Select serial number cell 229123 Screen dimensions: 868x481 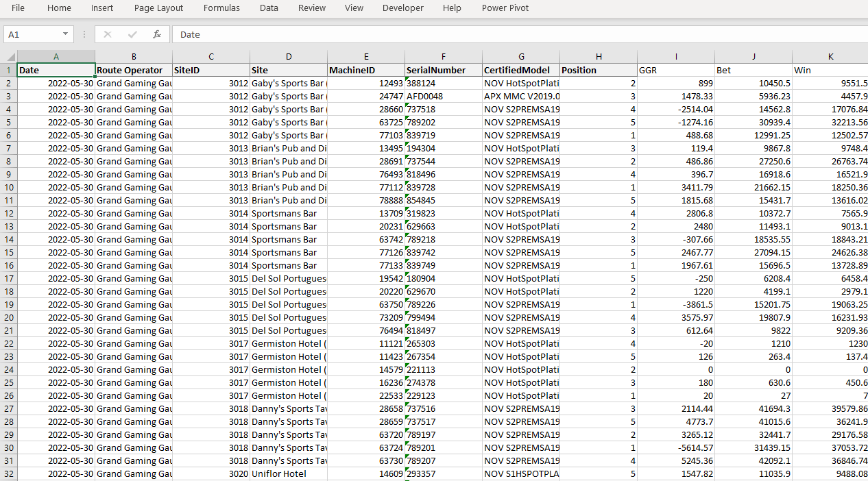tap(444, 395)
